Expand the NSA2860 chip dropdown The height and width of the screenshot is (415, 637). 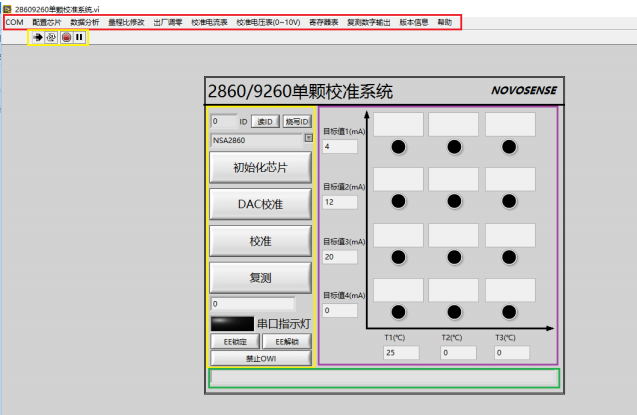click(308, 139)
